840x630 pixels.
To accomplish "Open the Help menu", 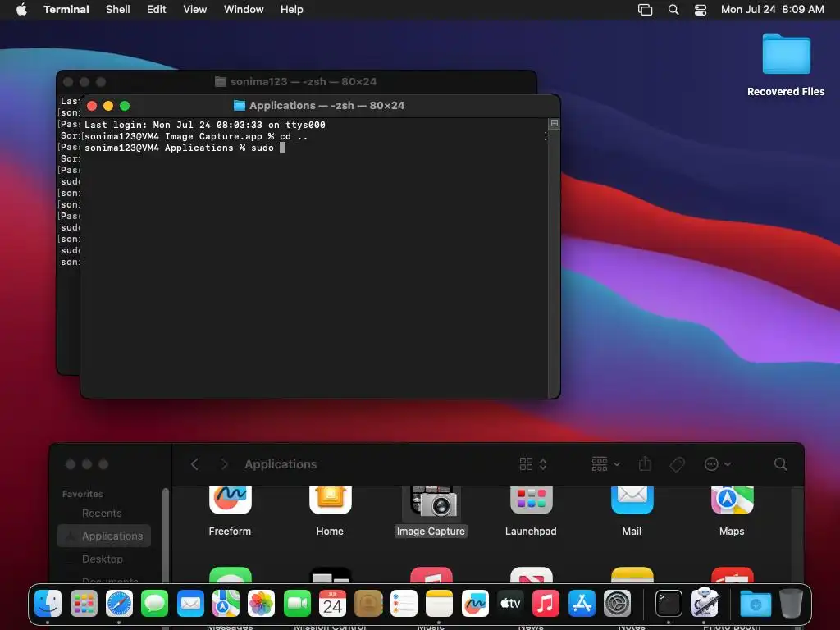I will coord(292,9).
